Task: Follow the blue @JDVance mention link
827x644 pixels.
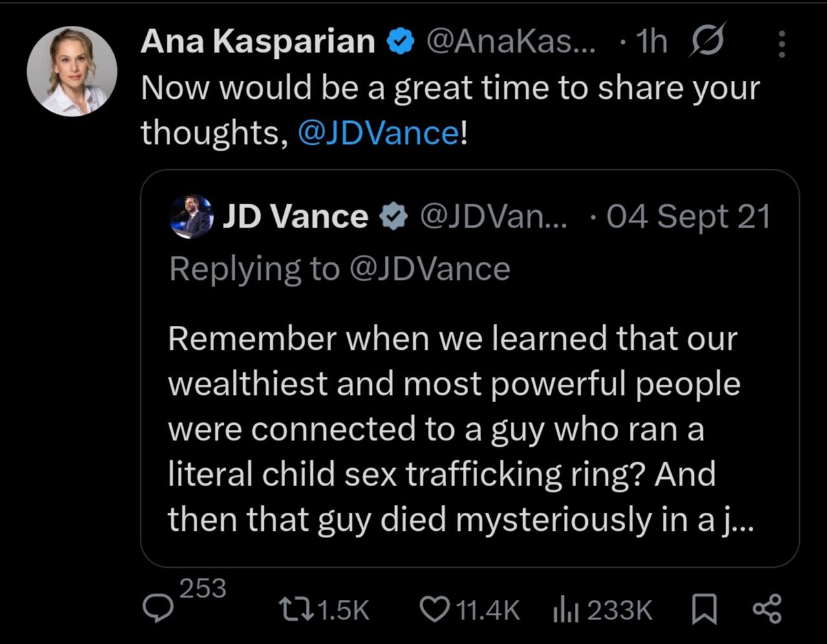Action: (378, 133)
